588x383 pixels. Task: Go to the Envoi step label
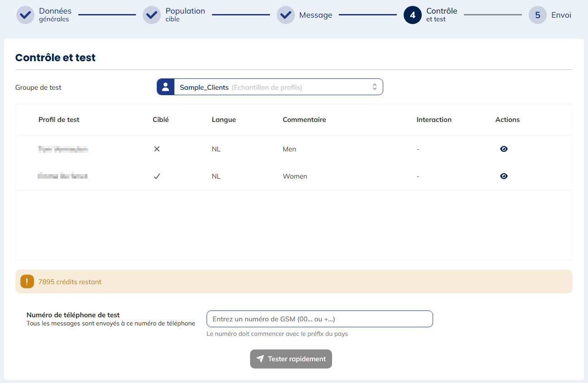point(561,15)
